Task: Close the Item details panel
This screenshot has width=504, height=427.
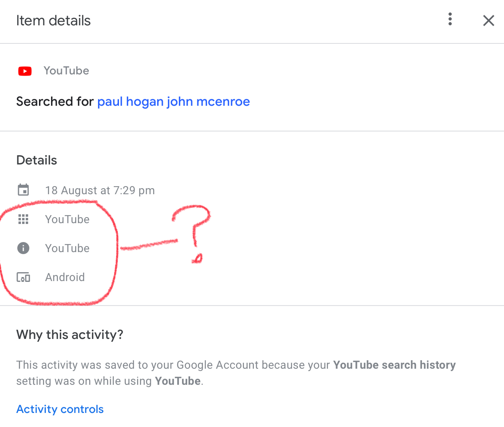Action: 488,21
